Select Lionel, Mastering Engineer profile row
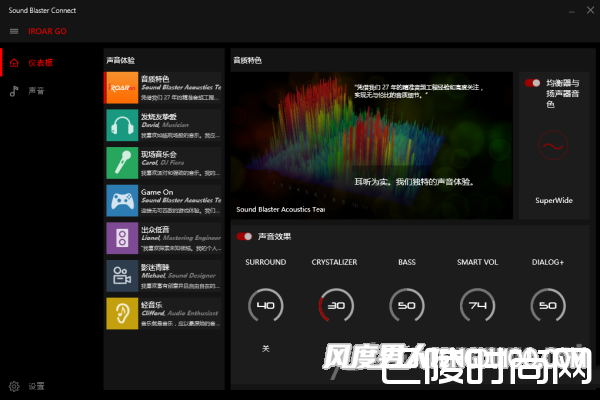This screenshot has height=400, width=600. coord(164,238)
